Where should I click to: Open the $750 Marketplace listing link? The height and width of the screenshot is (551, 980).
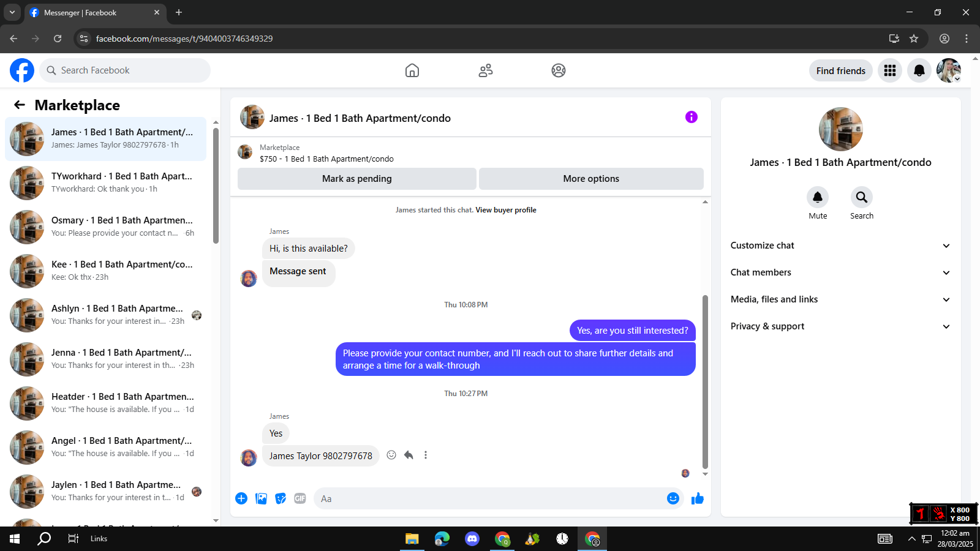tap(326, 159)
